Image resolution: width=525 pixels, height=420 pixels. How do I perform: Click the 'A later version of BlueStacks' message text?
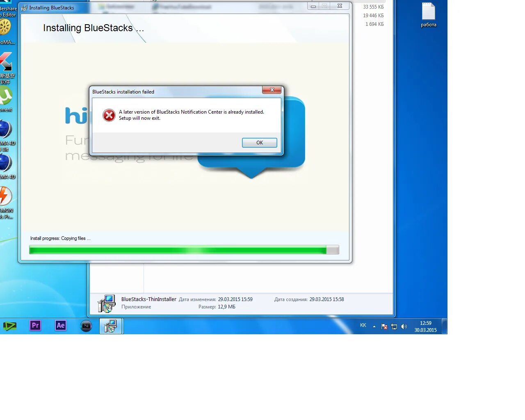(x=192, y=115)
